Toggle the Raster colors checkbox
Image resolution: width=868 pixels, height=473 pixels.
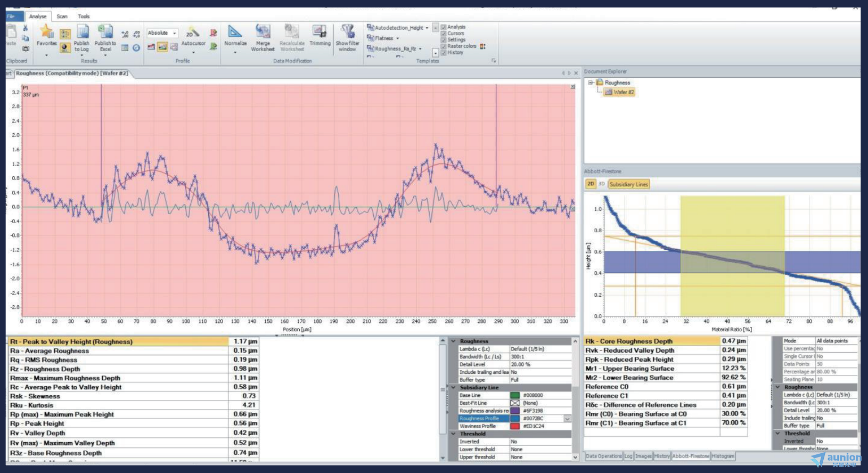pyautogui.click(x=444, y=46)
